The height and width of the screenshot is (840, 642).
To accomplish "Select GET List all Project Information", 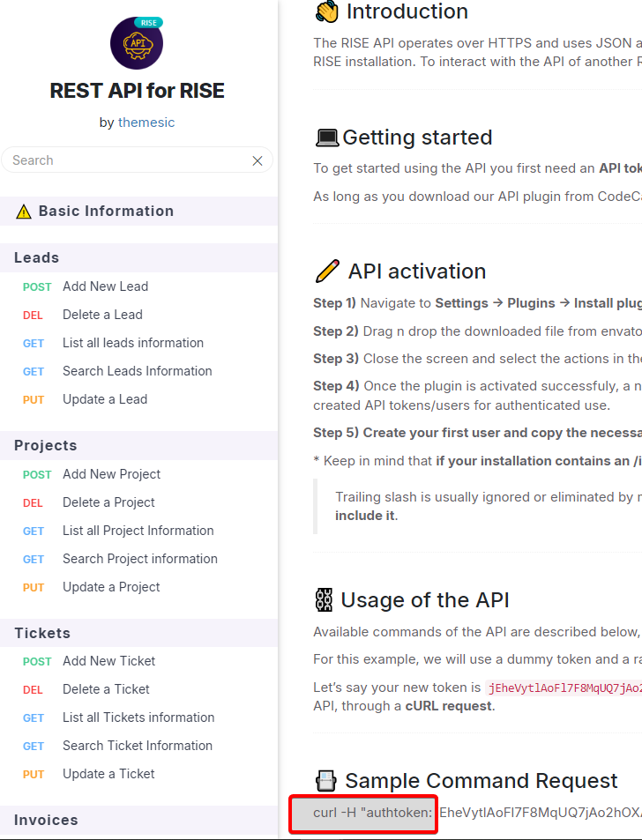I will tap(138, 531).
